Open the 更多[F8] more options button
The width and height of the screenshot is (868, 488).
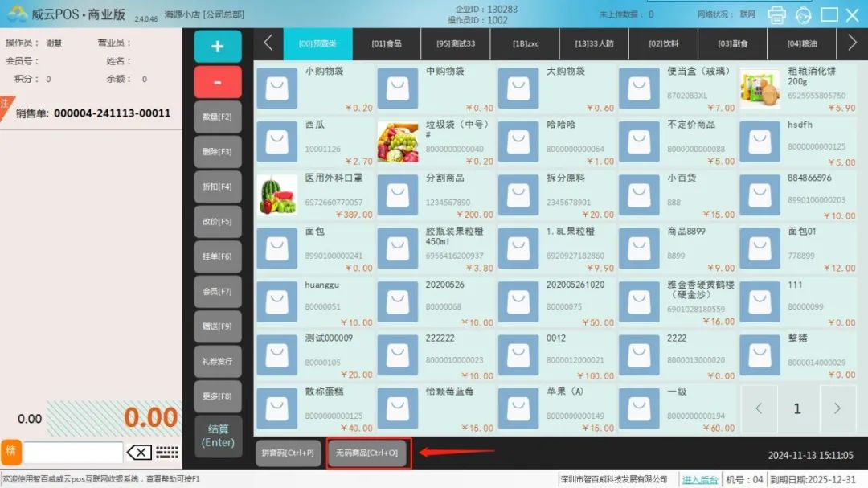point(218,396)
